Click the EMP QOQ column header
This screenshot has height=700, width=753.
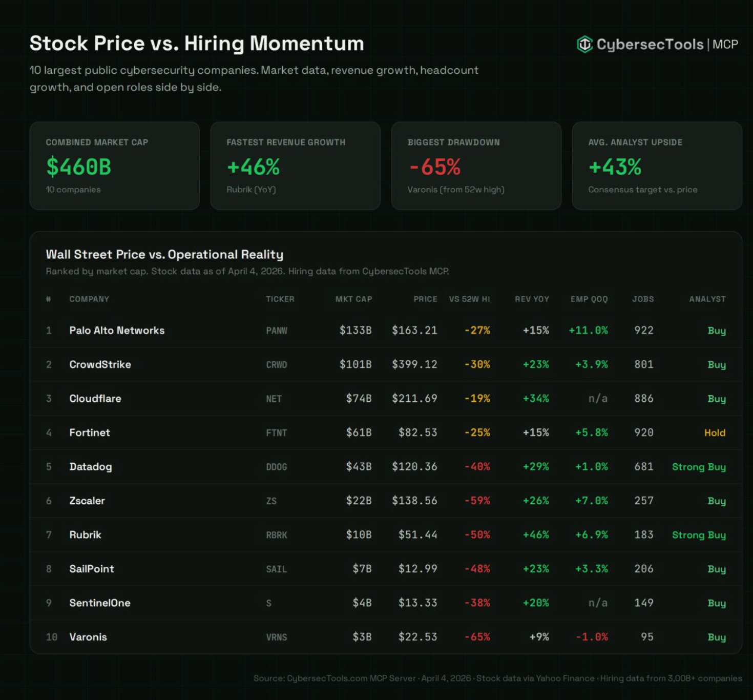(x=589, y=299)
